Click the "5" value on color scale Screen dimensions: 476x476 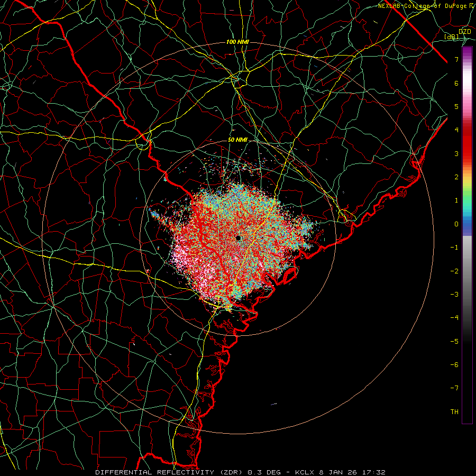(456, 106)
